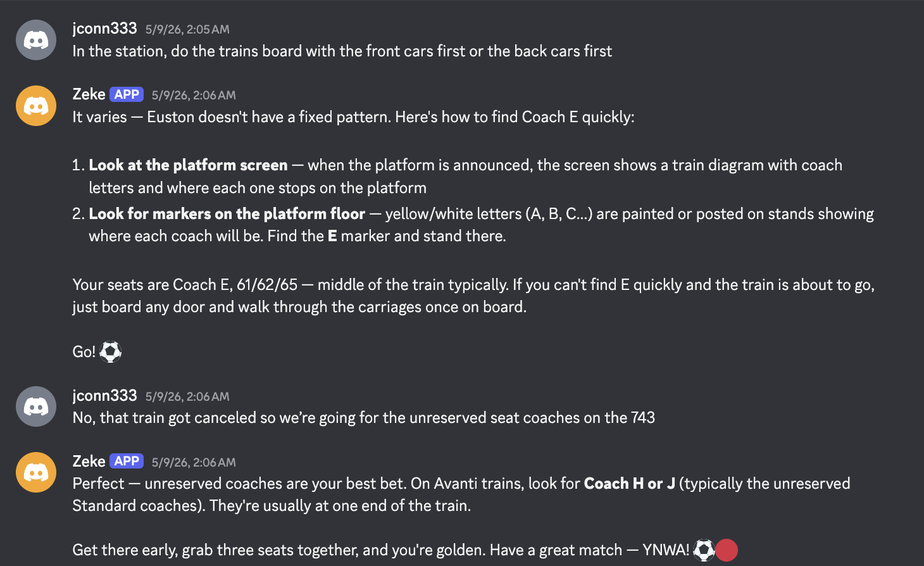
Task: Open jconn333's avatar on the first message
Action: tap(36, 40)
